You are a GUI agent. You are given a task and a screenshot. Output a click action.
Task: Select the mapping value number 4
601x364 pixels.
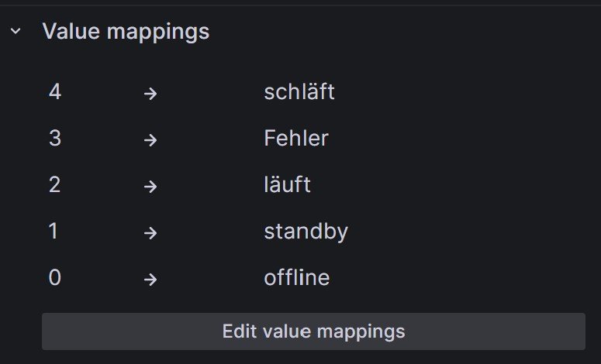pyautogui.click(x=54, y=92)
